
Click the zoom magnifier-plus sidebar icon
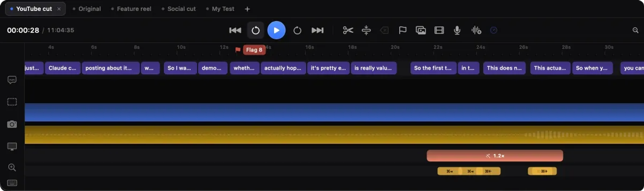click(12, 168)
